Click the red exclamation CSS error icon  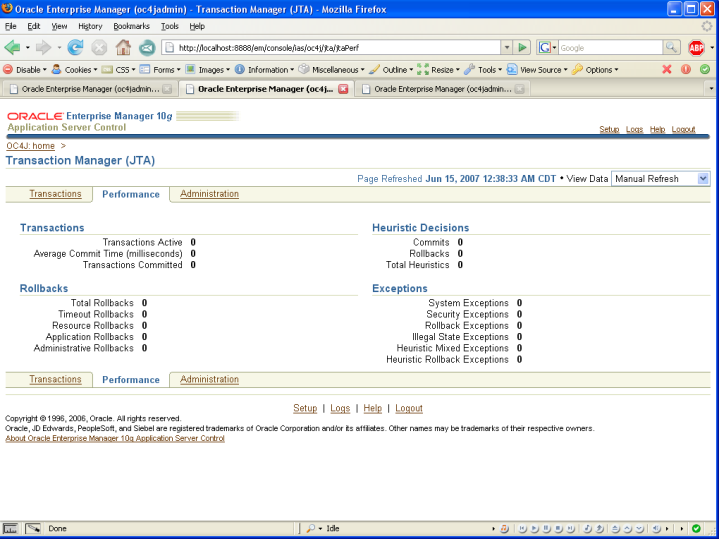(686, 70)
